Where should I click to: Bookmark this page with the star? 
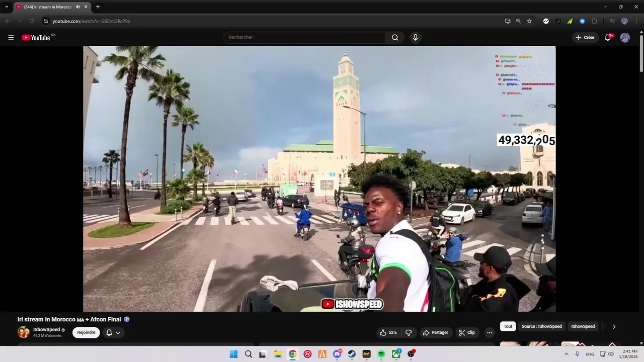click(529, 21)
